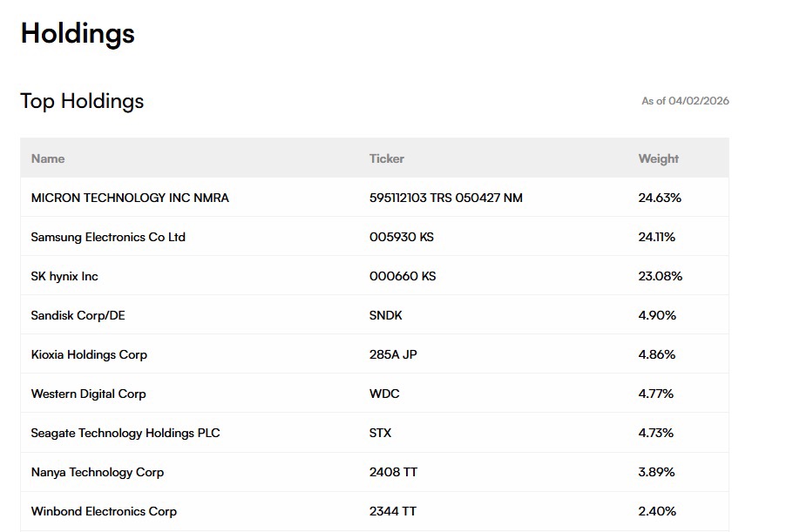Open Kioxia Holdings Corp entry
This screenshot has height=532, width=793.
[x=89, y=354]
